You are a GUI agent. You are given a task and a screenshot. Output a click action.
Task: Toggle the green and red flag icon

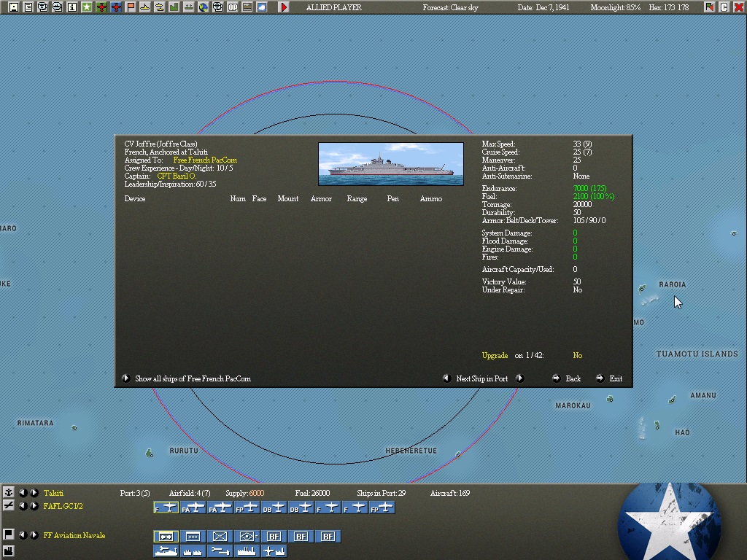[710, 7]
